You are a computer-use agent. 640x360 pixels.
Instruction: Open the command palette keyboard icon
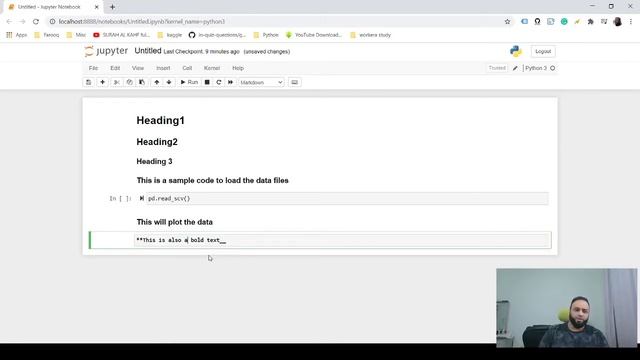tap(295, 82)
